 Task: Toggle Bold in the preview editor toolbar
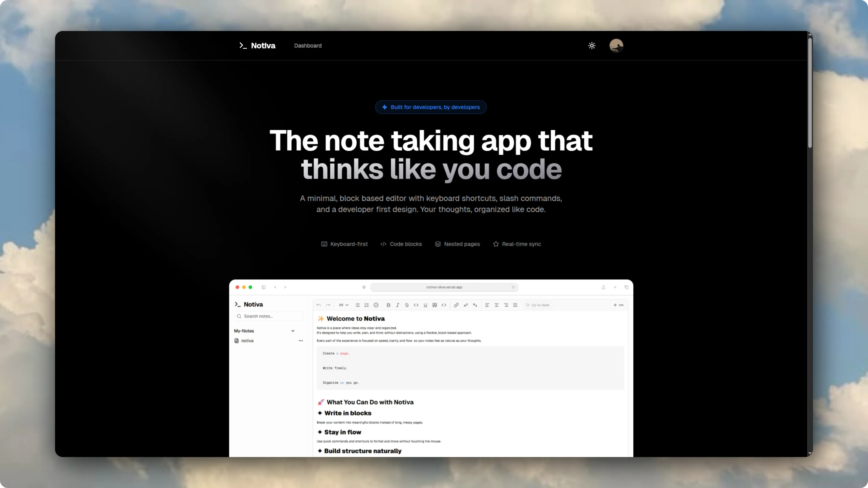coord(388,305)
